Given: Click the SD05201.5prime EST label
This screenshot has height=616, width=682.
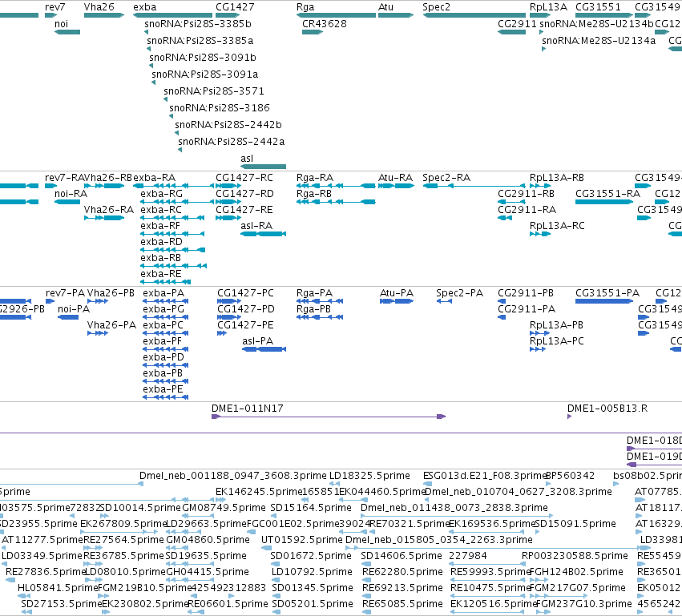Looking at the screenshot, I should pos(313,604).
